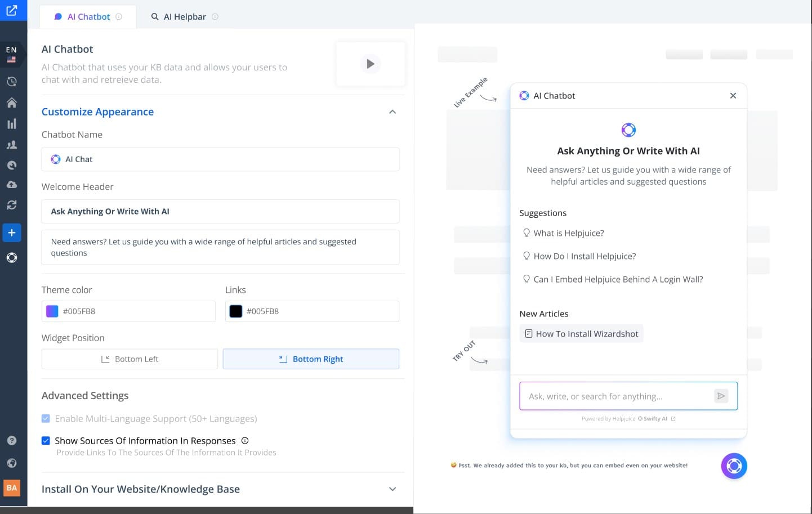
Task: Close the AI Chatbot preview widget
Action: (x=733, y=96)
